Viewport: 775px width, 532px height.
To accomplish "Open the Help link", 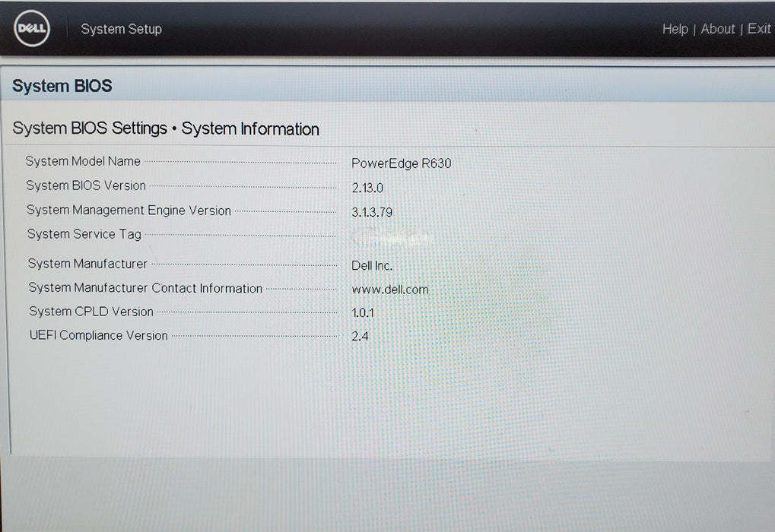I will pyautogui.click(x=675, y=29).
